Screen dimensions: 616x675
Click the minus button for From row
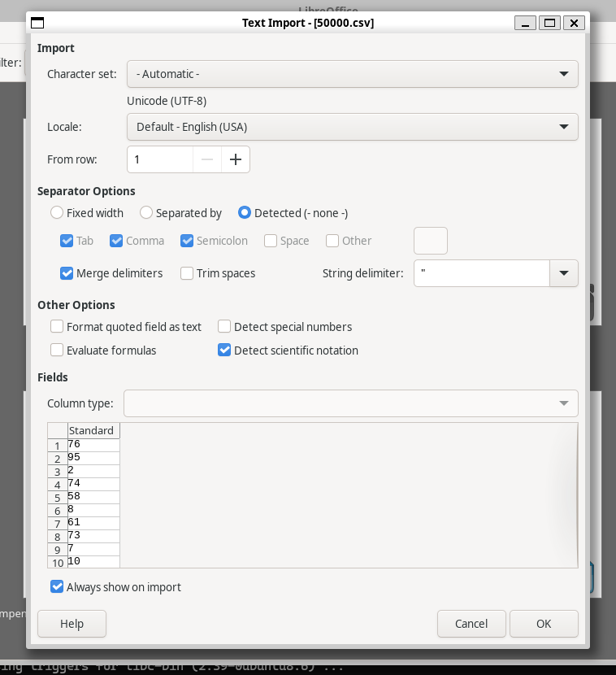pos(207,159)
